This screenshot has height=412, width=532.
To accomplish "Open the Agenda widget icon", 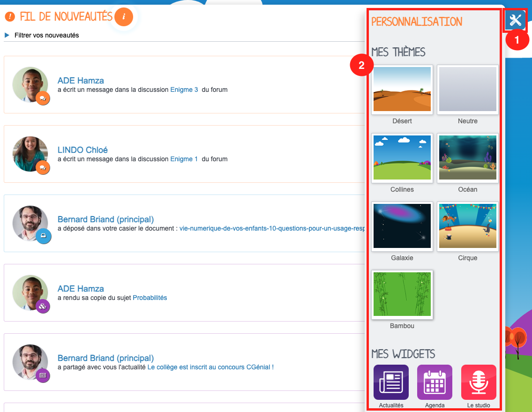I will coord(435,382).
